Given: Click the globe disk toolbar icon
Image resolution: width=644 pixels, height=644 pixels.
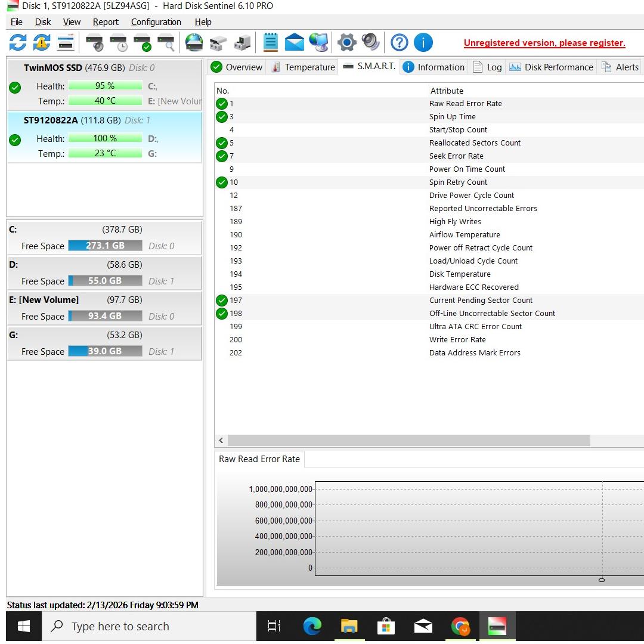Looking at the screenshot, I should [x=194, y=42].
